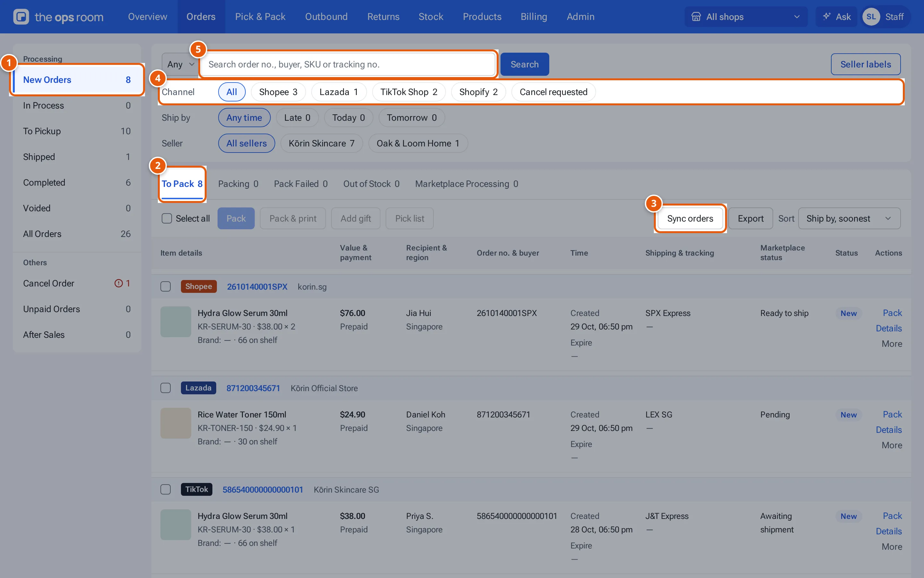Screen dimensions: 924x578
Task: Click the Add gift button
Action: pos(355,218)
